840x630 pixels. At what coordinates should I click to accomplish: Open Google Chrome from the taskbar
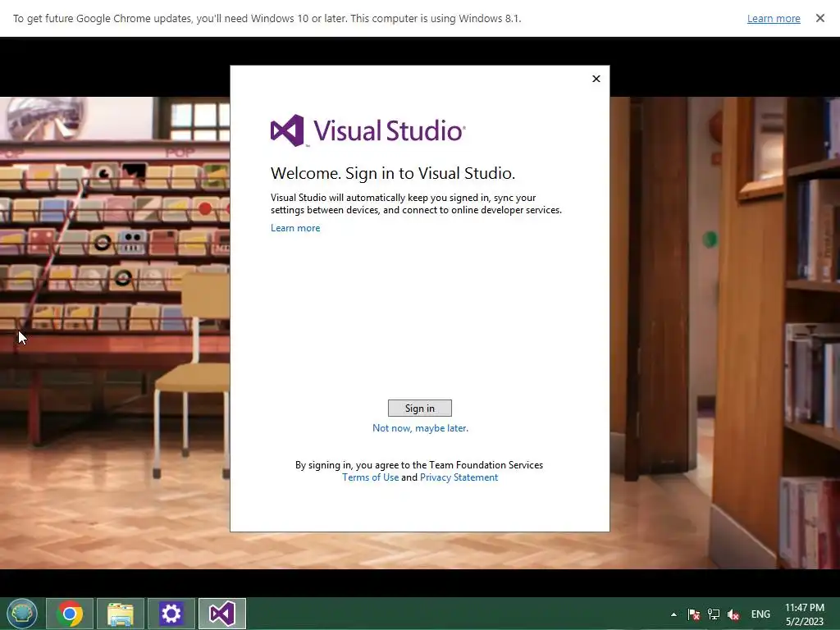point(70,614)
